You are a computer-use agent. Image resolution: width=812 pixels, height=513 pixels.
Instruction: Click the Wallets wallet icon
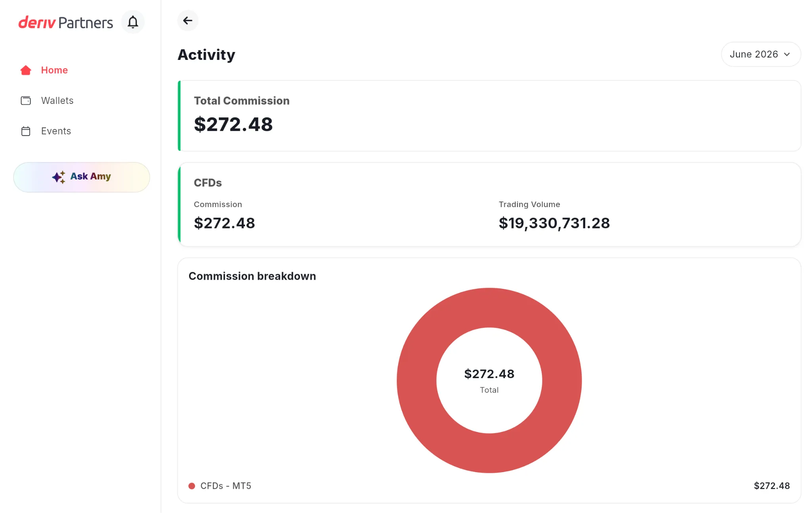click(x=26, y=101)
